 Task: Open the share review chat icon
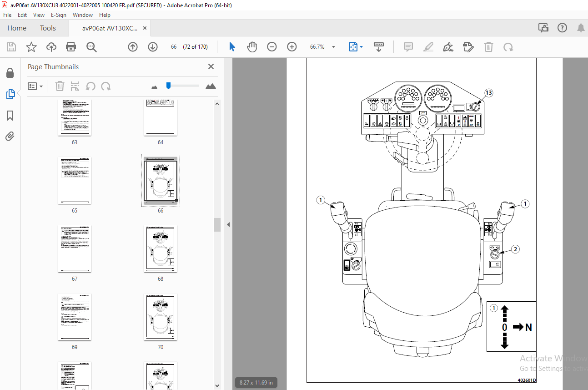543,28
